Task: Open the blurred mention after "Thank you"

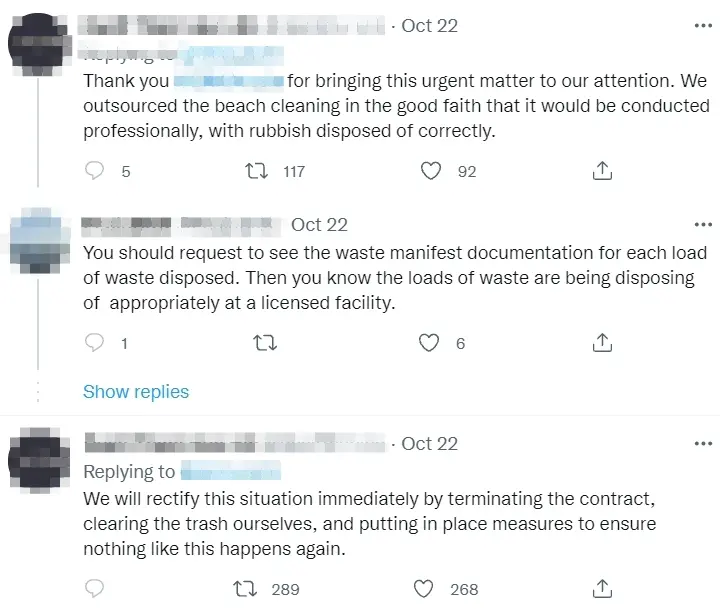Action: pyautogui.click(x=230, y=81)
